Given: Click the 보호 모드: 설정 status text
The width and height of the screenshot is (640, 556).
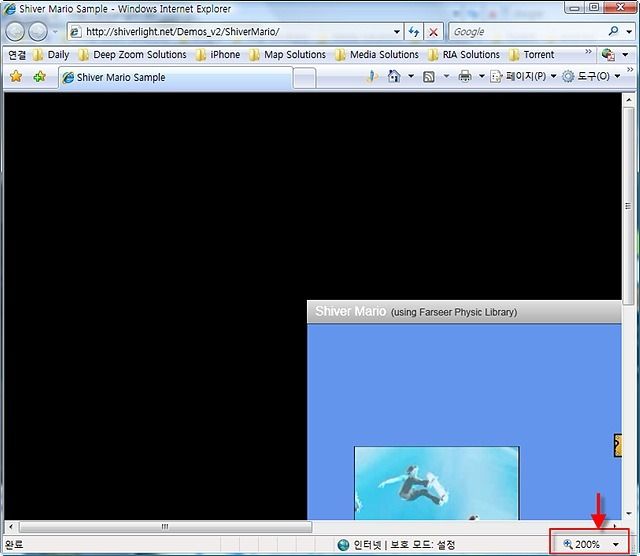Looking at the screenshot, I should tap(423, 545).
